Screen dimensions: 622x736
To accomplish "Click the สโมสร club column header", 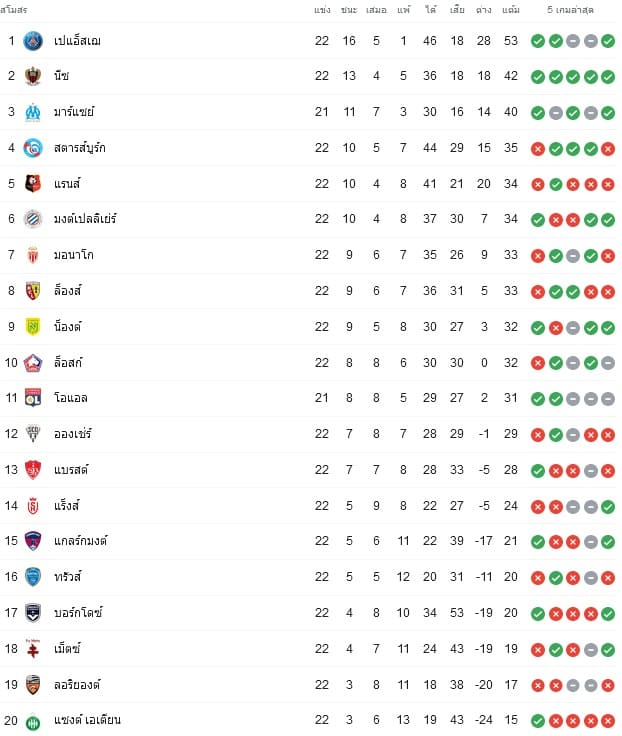I will [x=14, y=10].
